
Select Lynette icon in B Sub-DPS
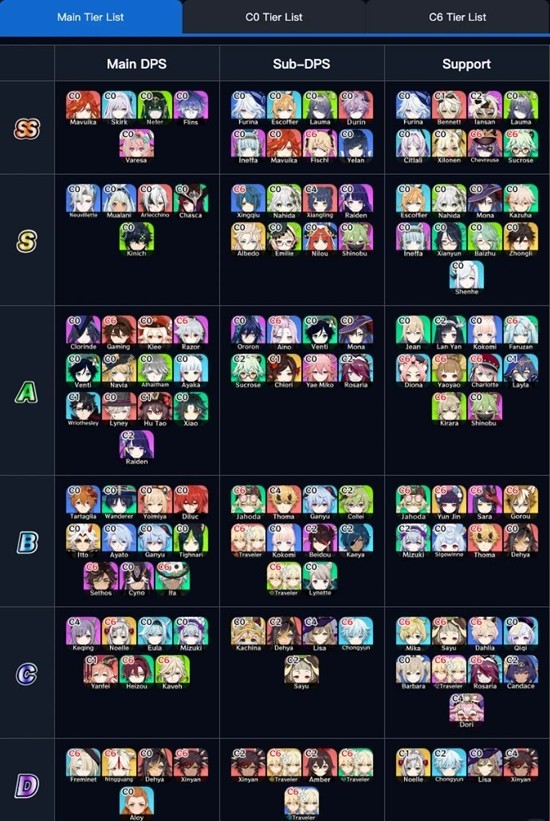click(x=320, y=579)
